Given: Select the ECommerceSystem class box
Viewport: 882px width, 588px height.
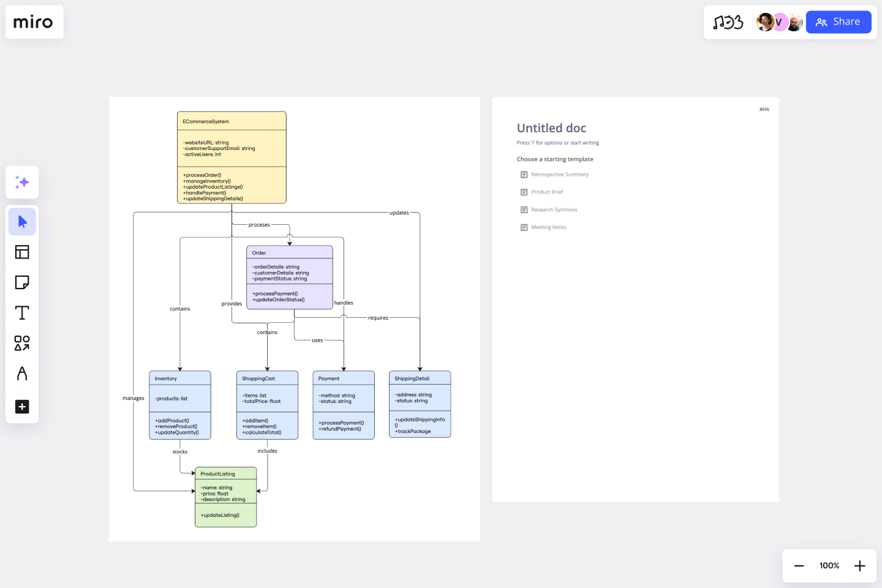Looking at the screenshot, I should (232, 157).
